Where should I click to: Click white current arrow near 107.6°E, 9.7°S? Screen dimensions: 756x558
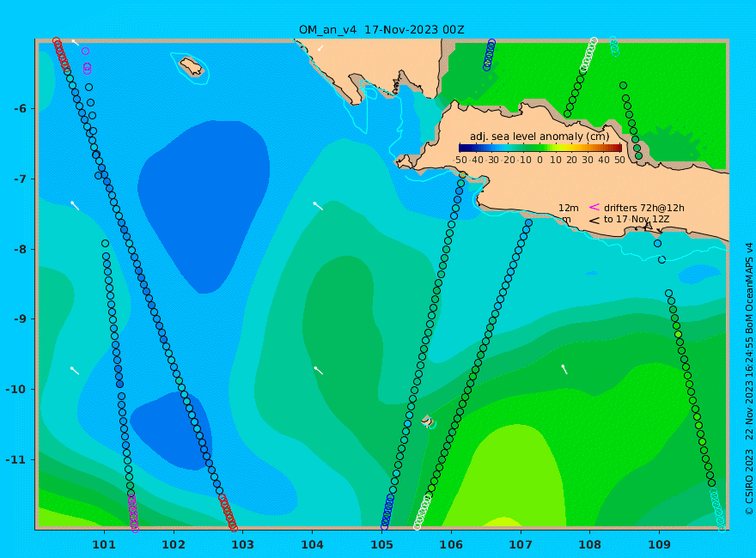click(x=564, y=370)
